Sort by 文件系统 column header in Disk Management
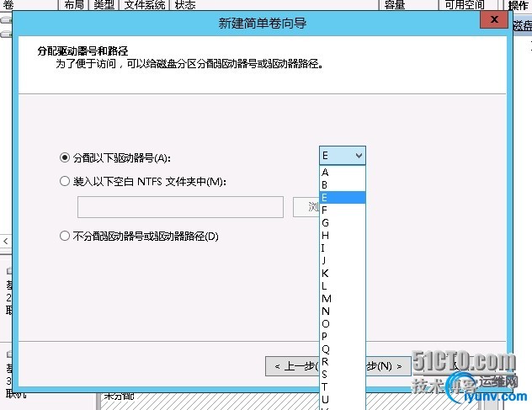 (144, 4)
